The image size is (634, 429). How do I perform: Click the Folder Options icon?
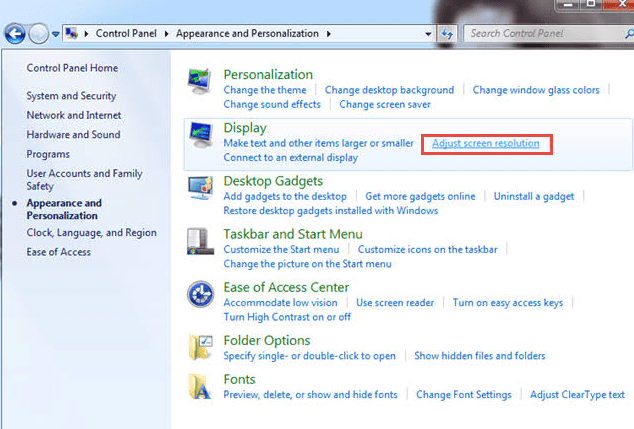(x=201, y=347)
